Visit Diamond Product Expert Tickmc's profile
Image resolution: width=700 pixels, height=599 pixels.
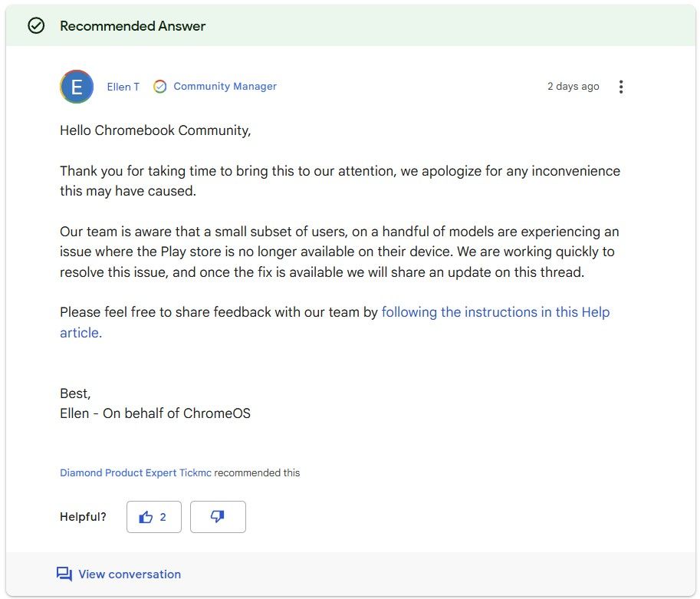[136, 473]
